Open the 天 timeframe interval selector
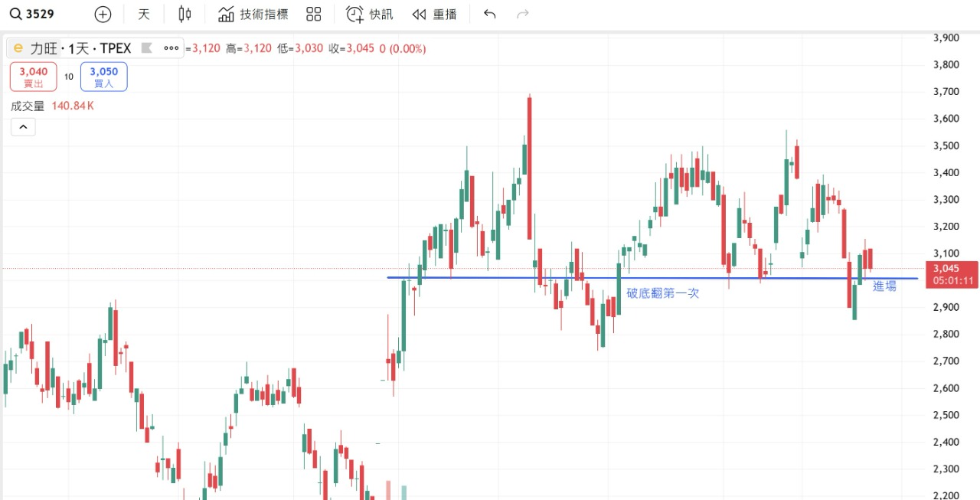 pyautogui.click(x=144, y=14)
